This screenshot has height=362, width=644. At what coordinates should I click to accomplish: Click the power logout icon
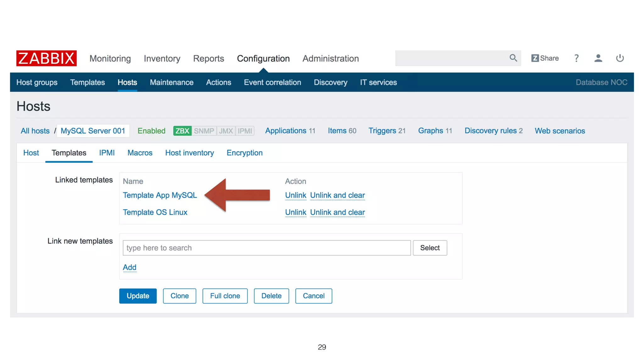(x=620, y=58)
